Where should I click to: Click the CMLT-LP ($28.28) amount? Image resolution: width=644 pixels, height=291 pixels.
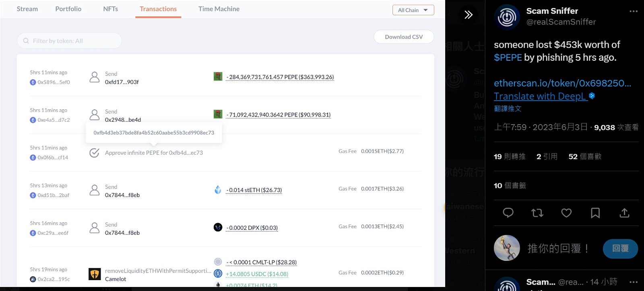point(261,262)
